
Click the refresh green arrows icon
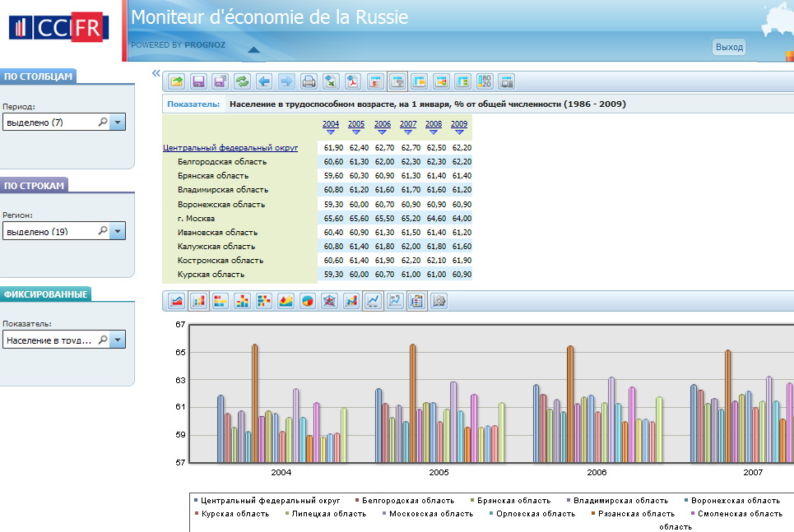242,81
